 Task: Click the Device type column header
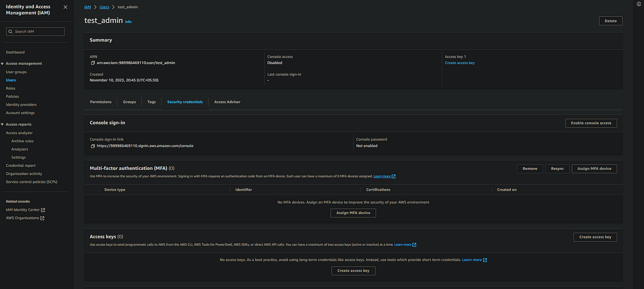[115, 190]
